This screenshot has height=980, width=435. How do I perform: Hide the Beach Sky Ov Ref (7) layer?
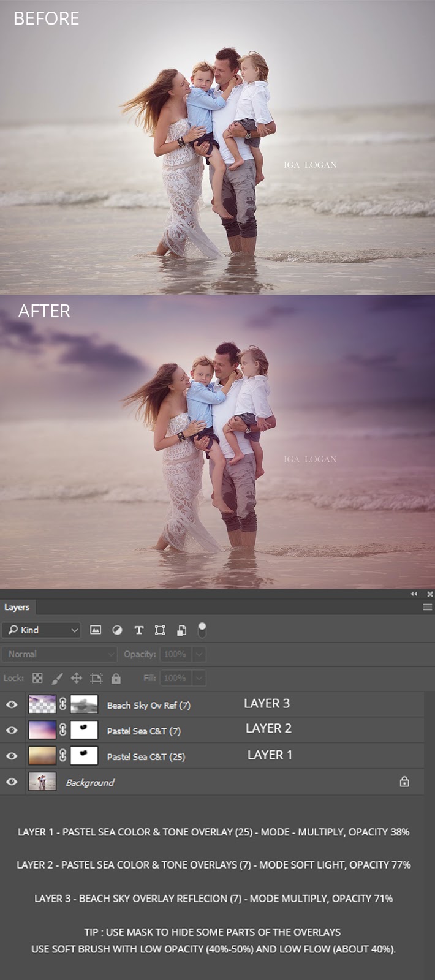point(12,704)
